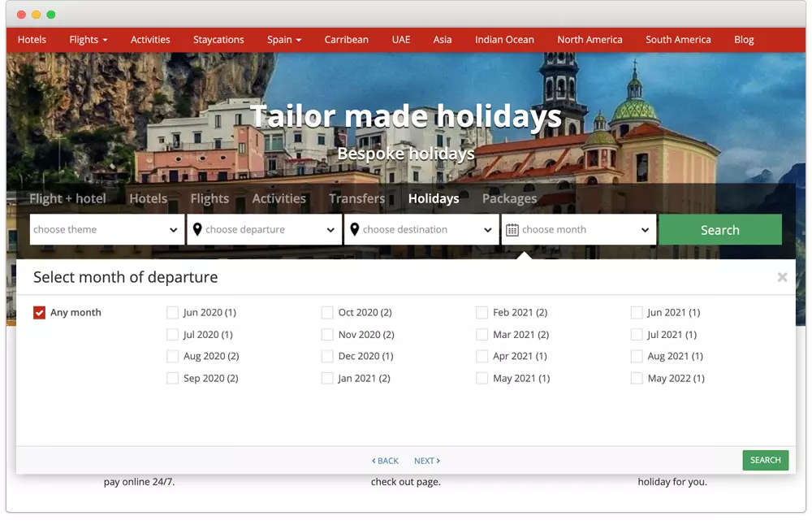Switch to the Flight + hotel tab
This screenshot has width=812, height=525.
(x=68, y=198)
